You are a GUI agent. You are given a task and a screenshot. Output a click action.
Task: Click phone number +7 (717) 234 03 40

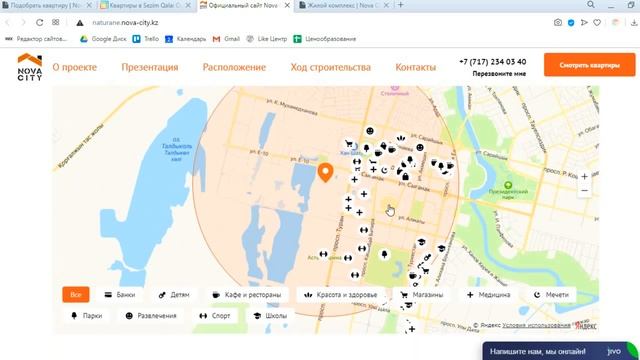[x=493, y=62]
